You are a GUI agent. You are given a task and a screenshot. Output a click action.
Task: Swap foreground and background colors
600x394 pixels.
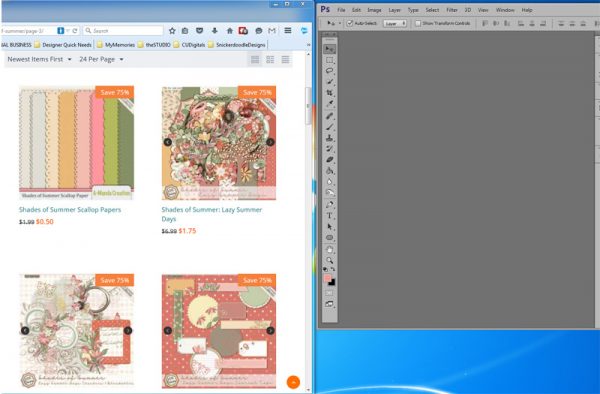tap(333, 269)
